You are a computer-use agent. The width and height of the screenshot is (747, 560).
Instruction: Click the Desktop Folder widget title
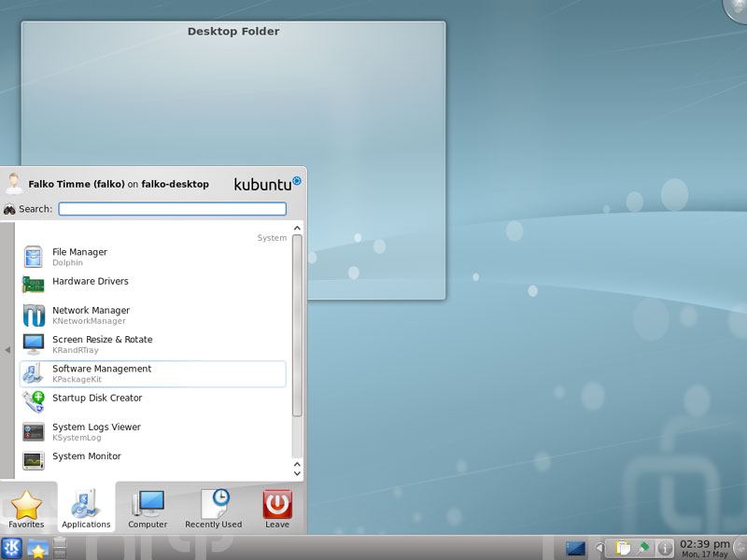coord(233,32)
